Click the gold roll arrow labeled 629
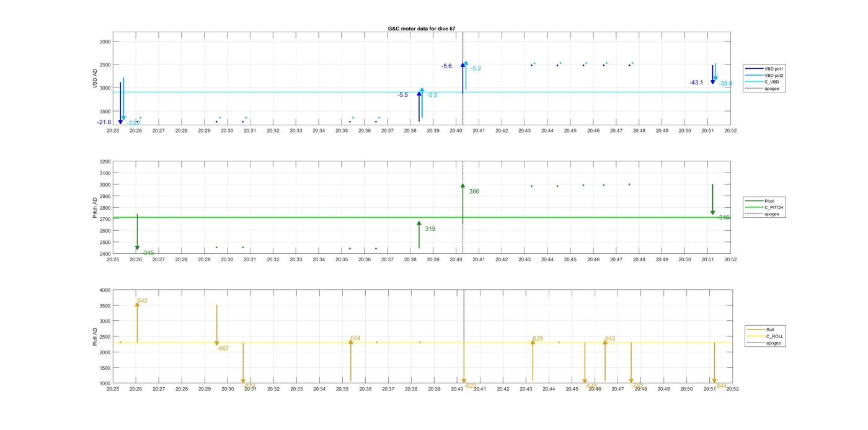This screenshot has height=430, width=868. pyautogui.click(x=533, y=361)
